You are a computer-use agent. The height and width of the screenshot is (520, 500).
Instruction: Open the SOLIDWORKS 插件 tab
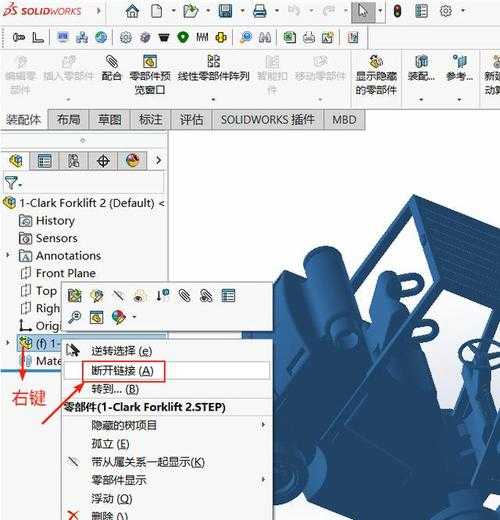point(268,119)
